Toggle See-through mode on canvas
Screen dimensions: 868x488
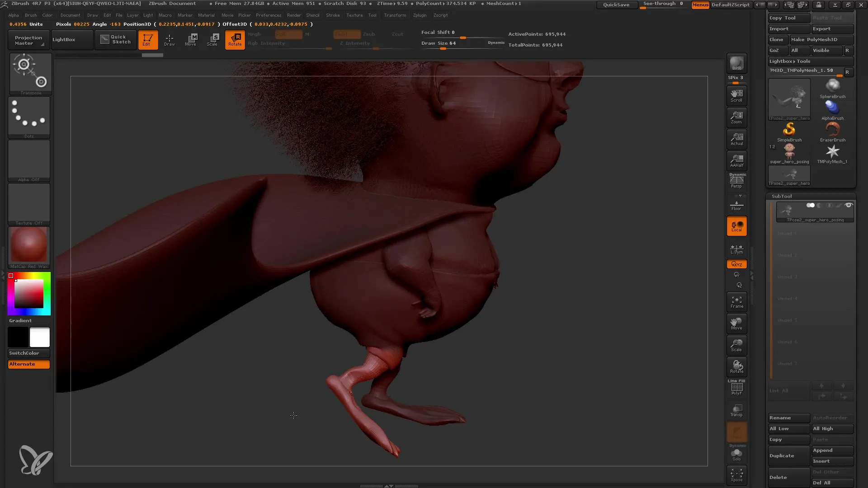click(663, 4)
